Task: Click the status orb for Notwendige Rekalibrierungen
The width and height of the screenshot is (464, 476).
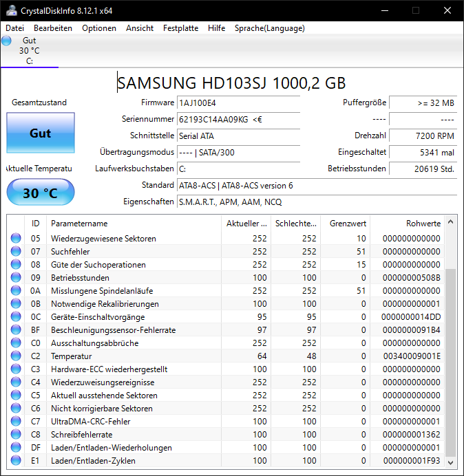Action: click(16, 303)
